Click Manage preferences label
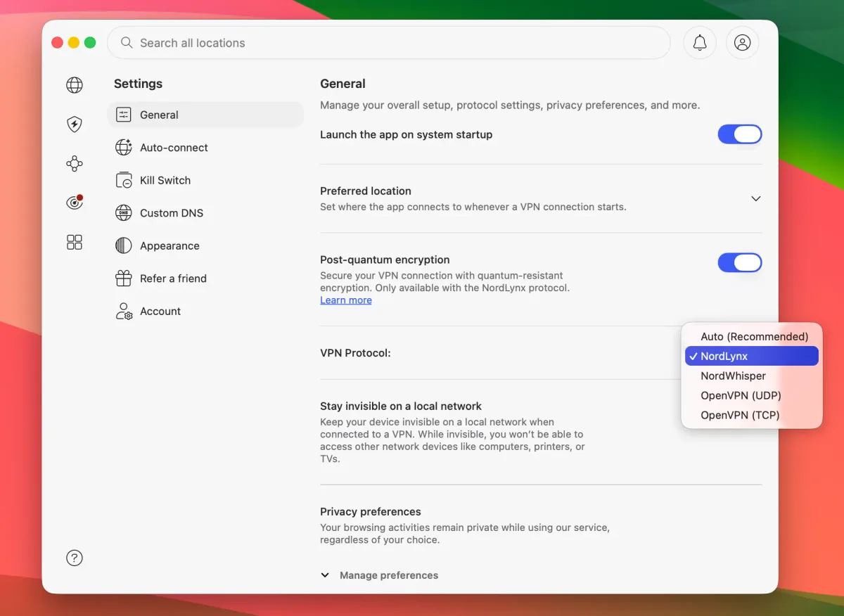Viewport: 844px width, 616px height. tap(389, 575)
